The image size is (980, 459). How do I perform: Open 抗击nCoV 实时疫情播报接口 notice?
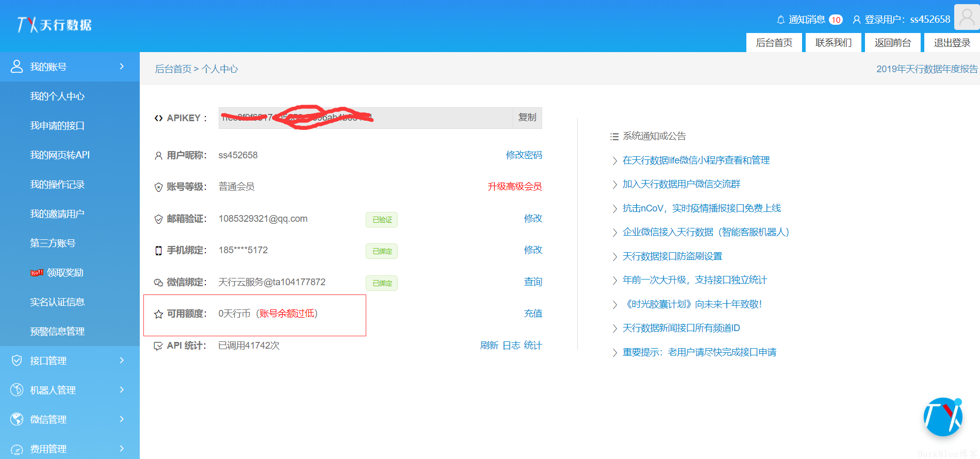[702, 208]
